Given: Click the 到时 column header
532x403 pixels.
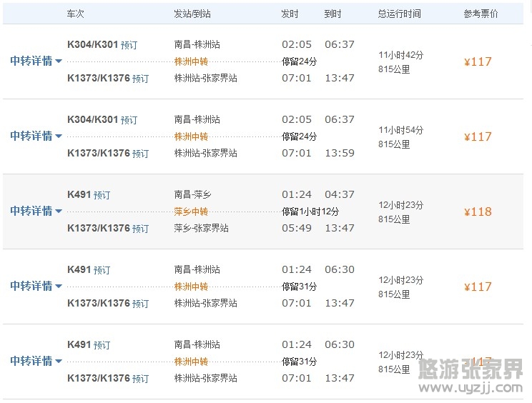Looking at the screenshot, I should click(332, 14).
